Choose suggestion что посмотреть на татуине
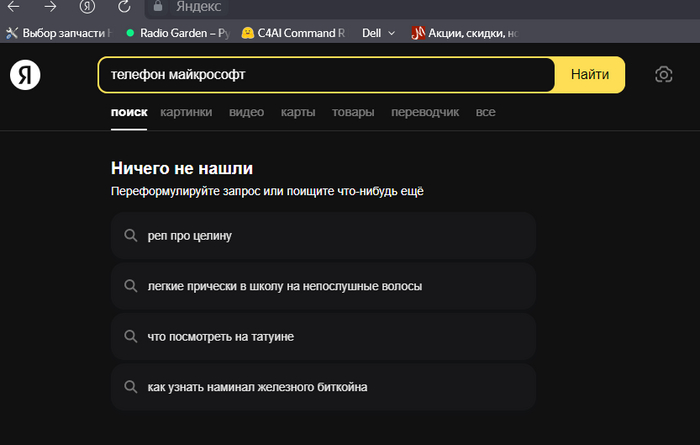This screenshot has height=445, width=700. (x=323, y=337)
